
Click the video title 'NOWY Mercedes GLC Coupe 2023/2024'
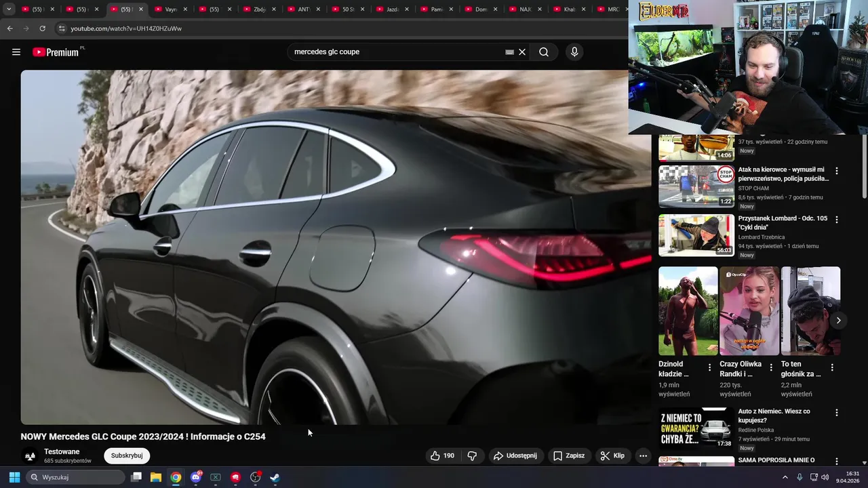pyautogui.click(x=143, y=436)
